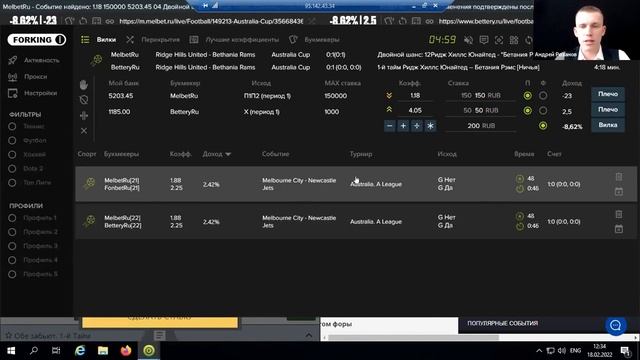The image size is (640, 360).
Task: Click the crossed-circle block icon in the fork panel
Action: 84,100
